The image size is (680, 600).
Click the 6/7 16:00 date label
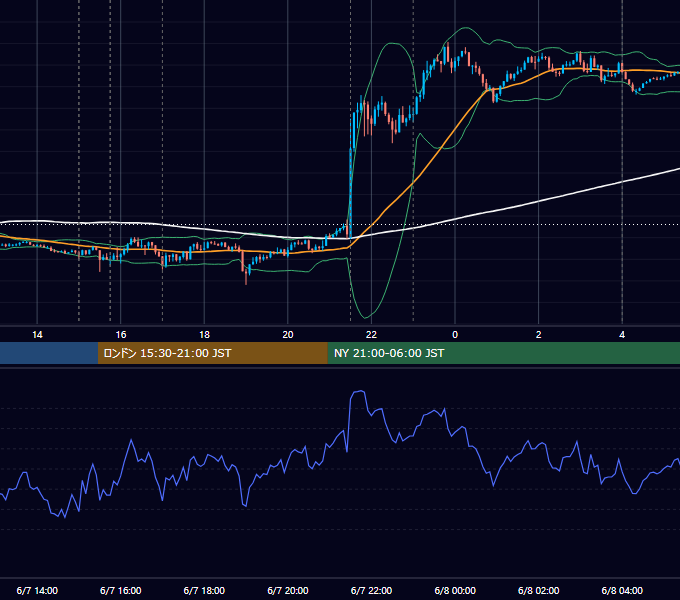click(x=121, y=590)
